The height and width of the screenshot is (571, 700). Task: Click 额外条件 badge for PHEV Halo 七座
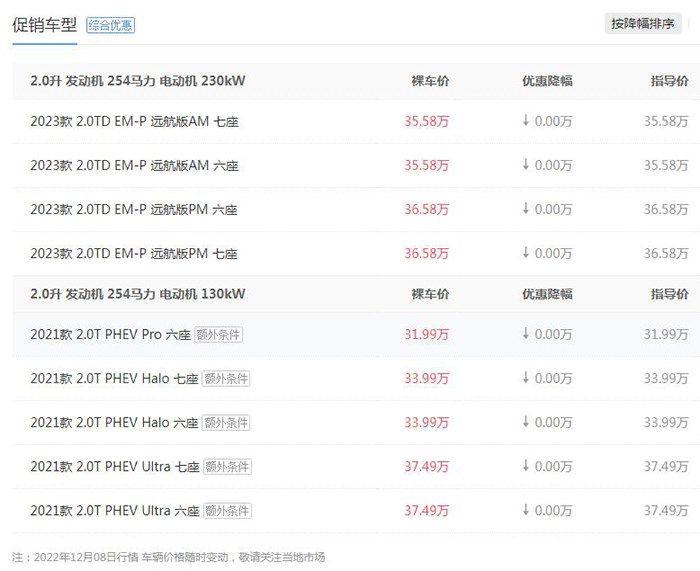[226, 379]
